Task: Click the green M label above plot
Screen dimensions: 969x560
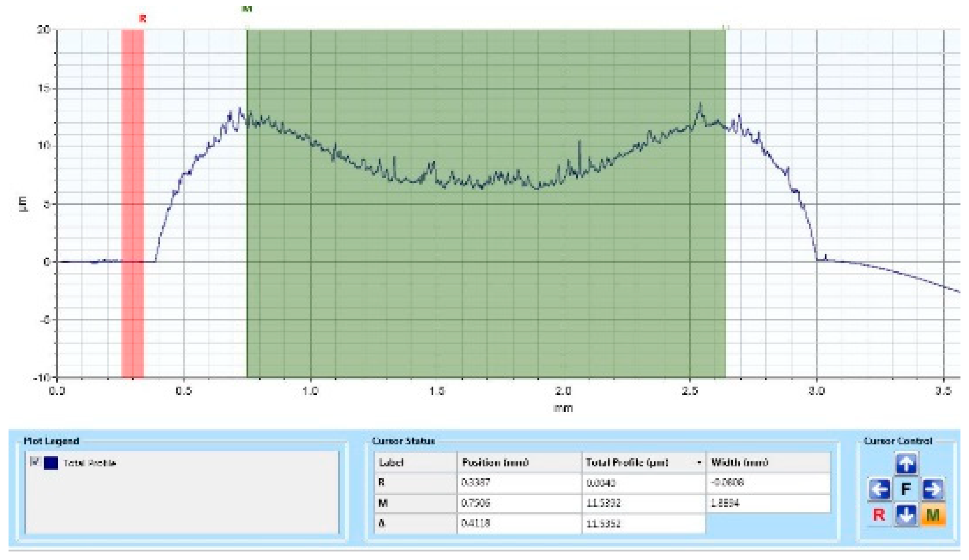Action: [x=247, y=9]
